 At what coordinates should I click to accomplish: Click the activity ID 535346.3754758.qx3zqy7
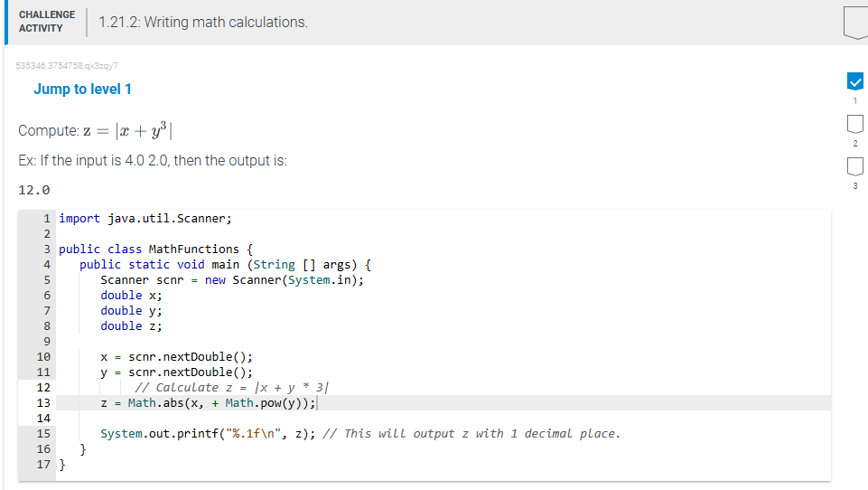(67, 65)
